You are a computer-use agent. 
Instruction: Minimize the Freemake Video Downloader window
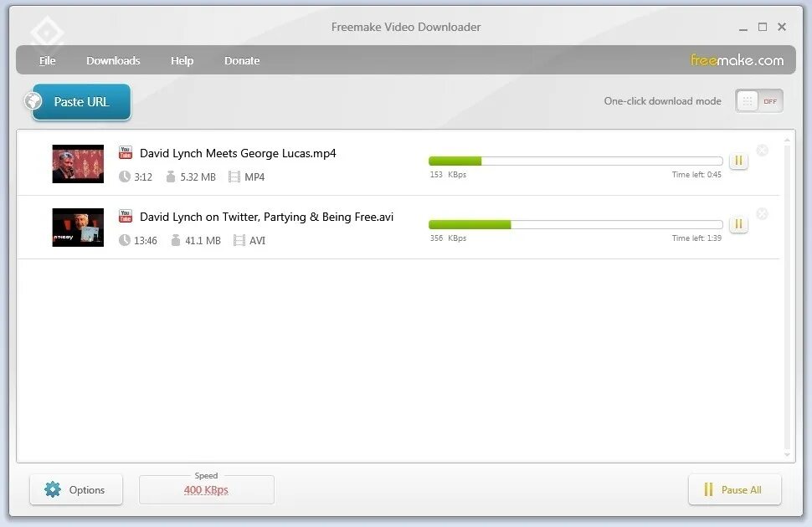(x=743, y=28)
